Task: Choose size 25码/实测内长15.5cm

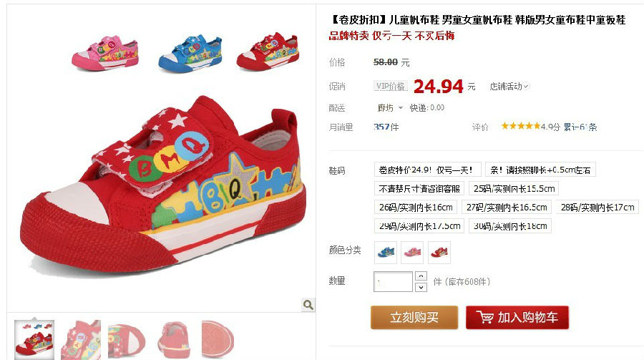Action: (514, 189)
